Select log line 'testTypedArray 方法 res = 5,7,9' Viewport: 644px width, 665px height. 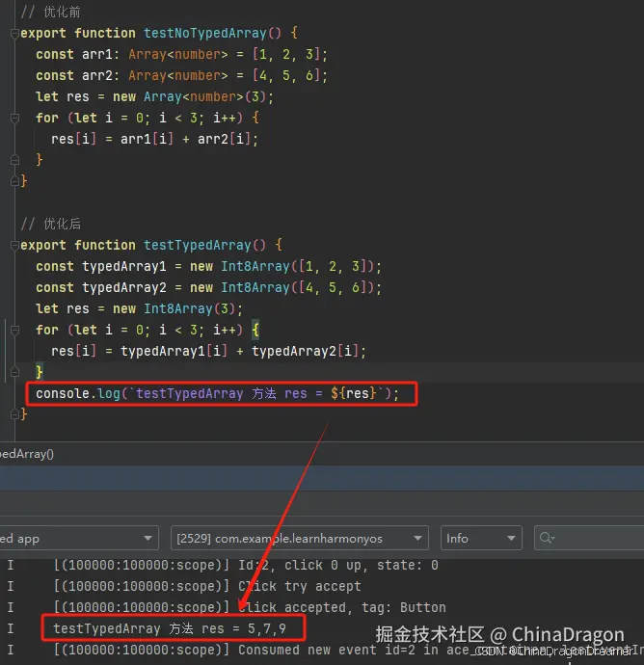tap(170, 628)
